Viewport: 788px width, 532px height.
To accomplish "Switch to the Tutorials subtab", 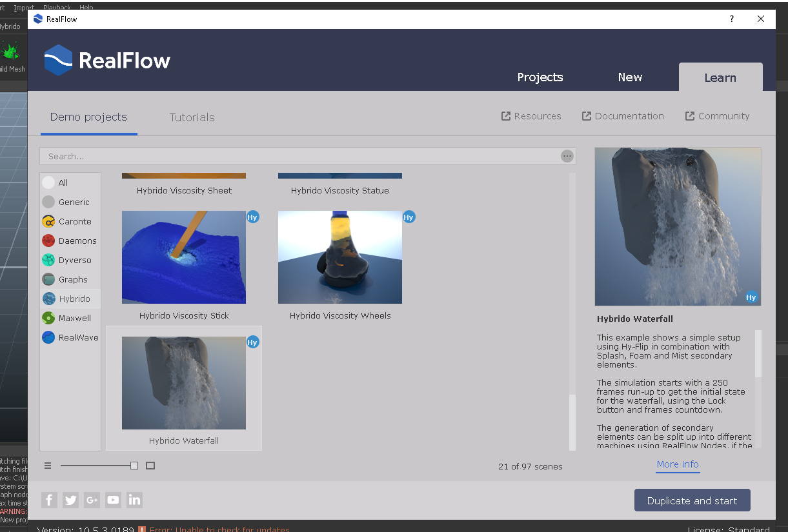I will (x=192, y=117).
